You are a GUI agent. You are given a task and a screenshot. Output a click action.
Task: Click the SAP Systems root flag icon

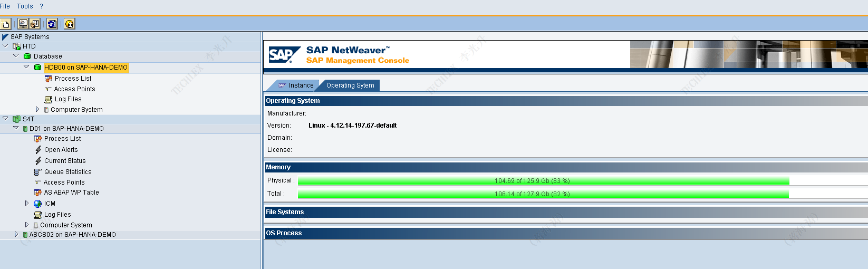(x=5, y=37)
